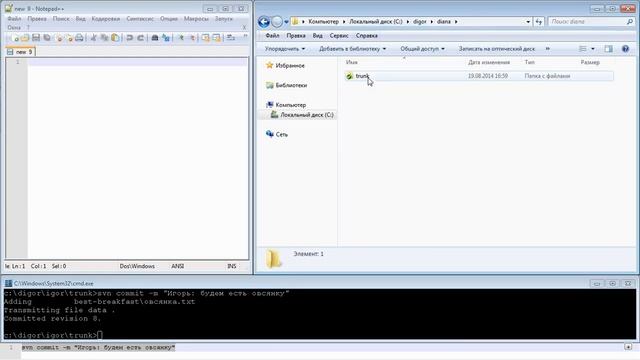This screenshot has height=360, width=640.
Task: Open the Поиск menu in Notepad++
Action: tap(61, 19)
